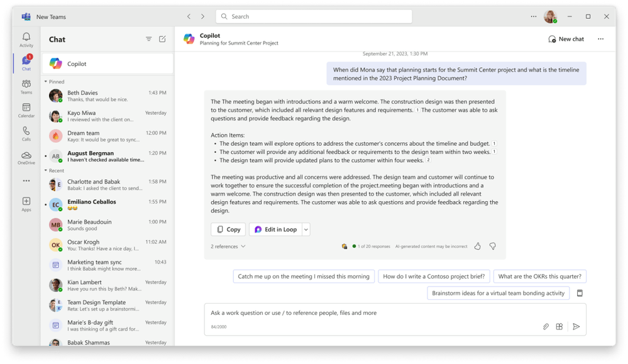Filter the chat list

[149, 39]
